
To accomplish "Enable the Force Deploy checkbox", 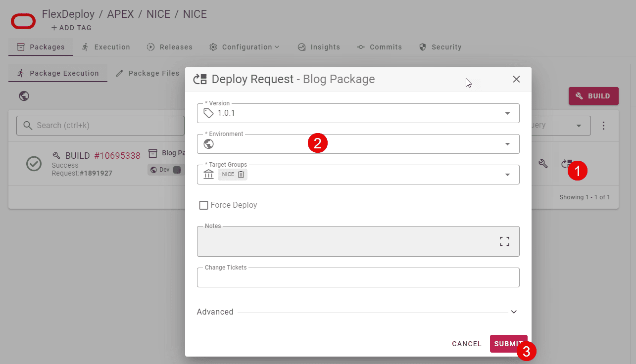I will [203, 205].
